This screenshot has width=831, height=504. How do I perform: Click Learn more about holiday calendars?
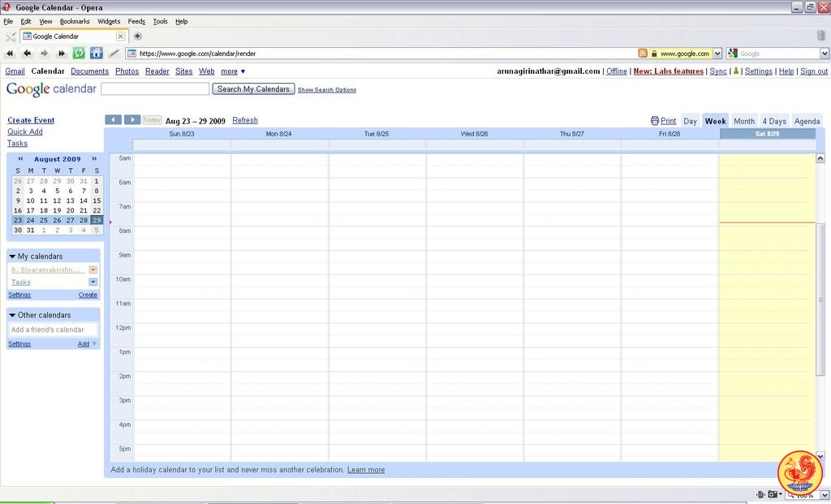coord(366,470)
